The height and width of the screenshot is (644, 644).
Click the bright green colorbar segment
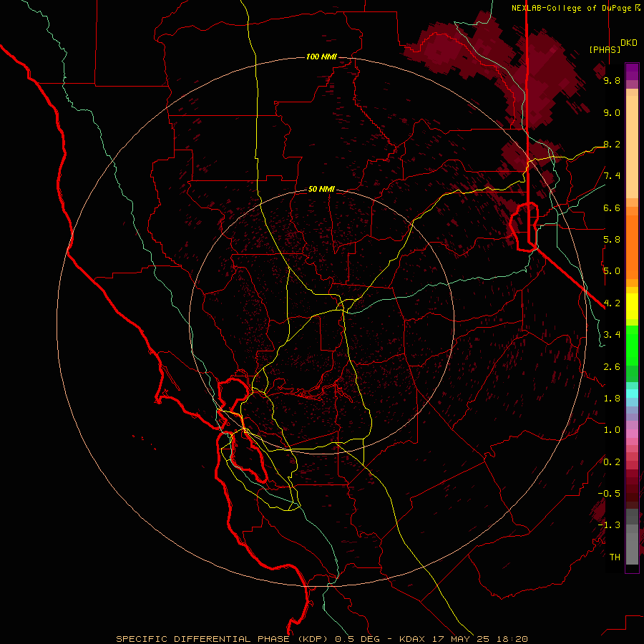pyautogui.click(x=632, y=345)
